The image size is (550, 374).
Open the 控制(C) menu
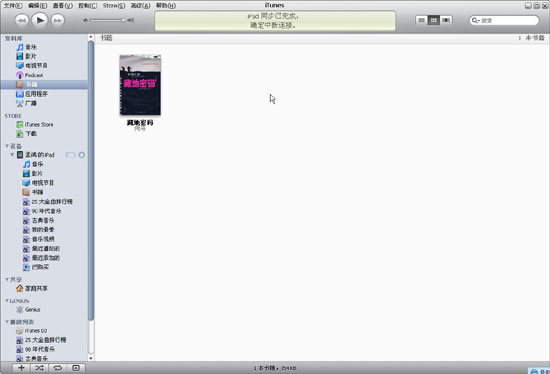click(88, 6)
